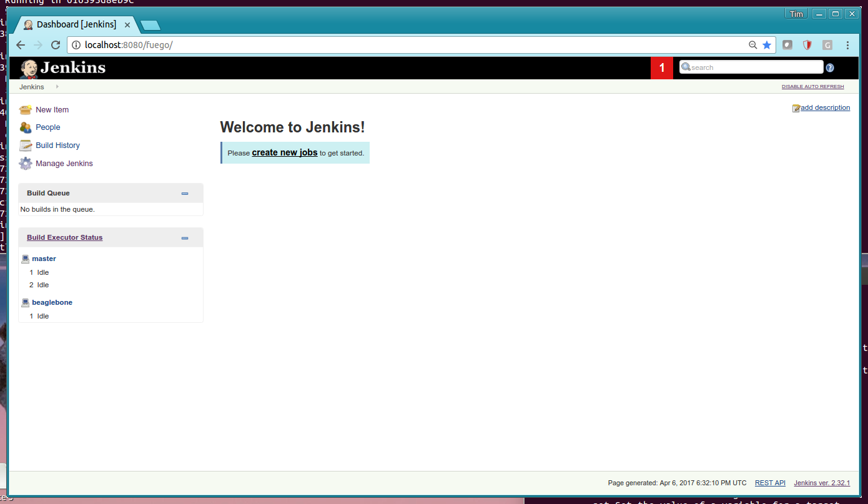Screen dimensions: 868x504
Task: Open the Chrome three-dot menu
Action: pos(847,45)
